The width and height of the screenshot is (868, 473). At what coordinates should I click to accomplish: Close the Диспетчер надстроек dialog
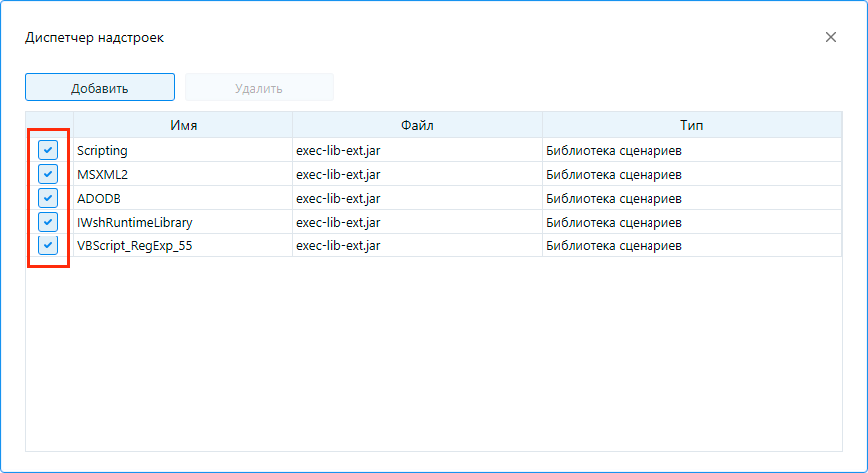831,37
